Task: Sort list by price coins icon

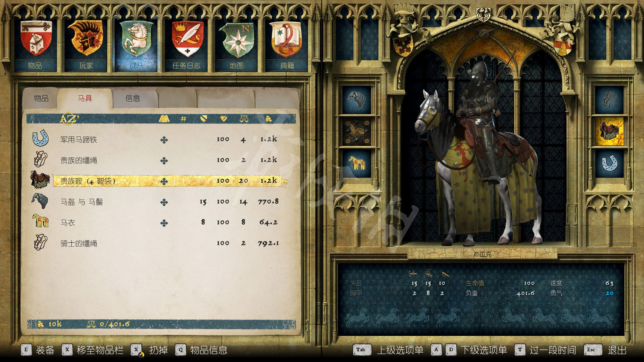Action: (268, 119)
